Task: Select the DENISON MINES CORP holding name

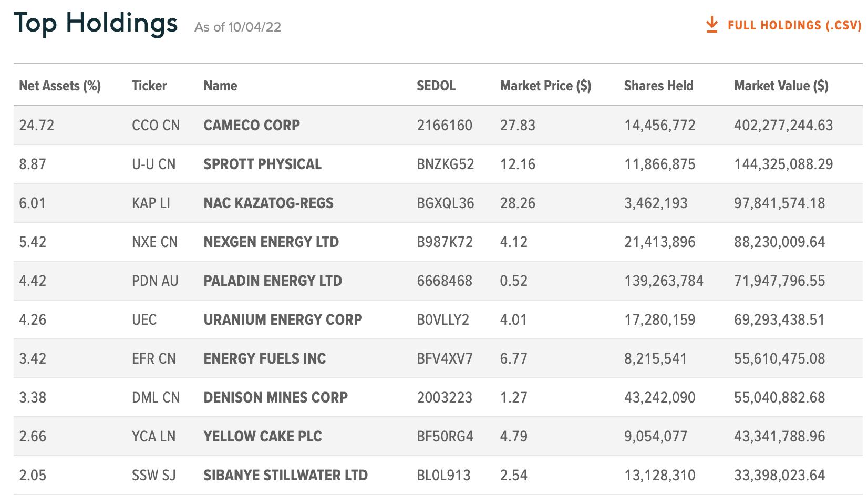Action: click(276, 397)
